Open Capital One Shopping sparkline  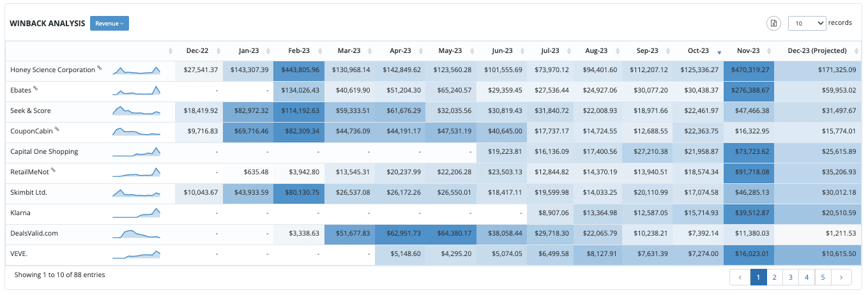137,151
